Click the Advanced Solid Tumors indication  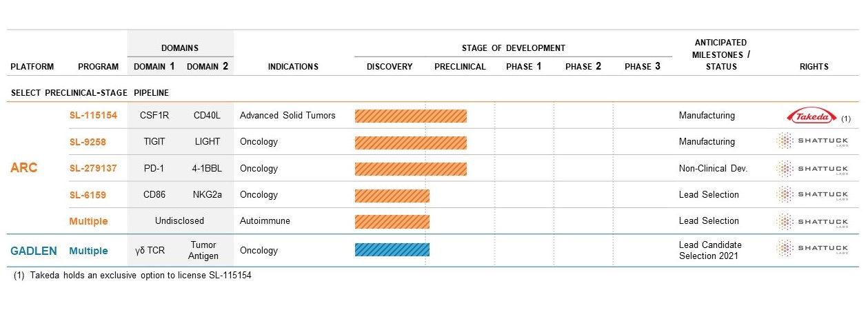click(x=287, y=115)
